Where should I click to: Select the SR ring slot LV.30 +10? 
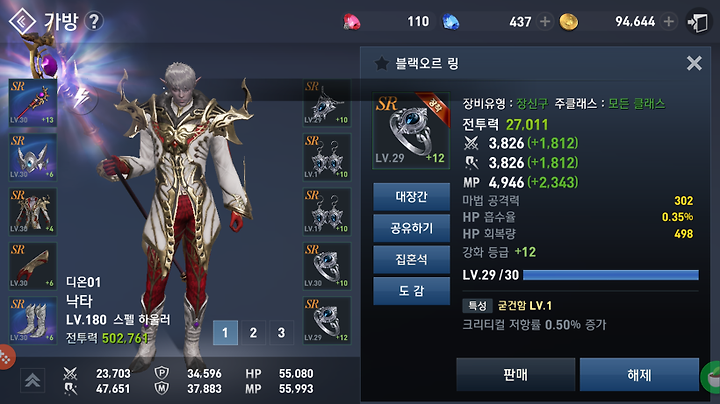click(x=326, y=266)
